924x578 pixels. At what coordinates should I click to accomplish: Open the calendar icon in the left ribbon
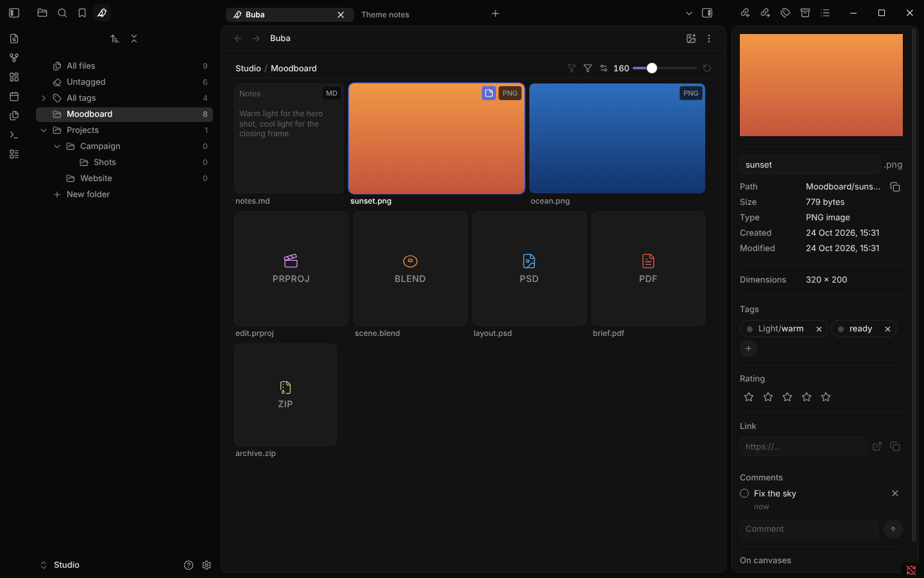pos(14,96)
